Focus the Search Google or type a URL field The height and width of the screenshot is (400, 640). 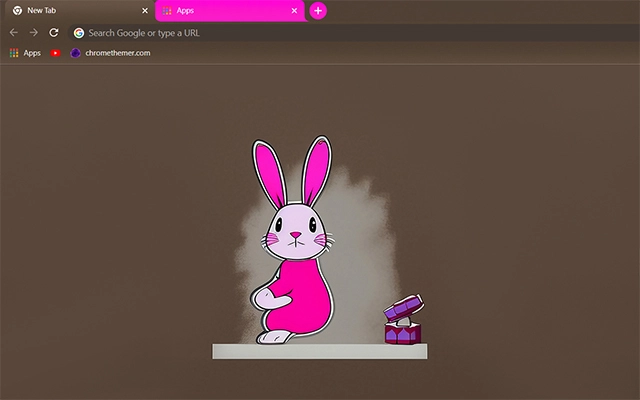coord(354,33)
